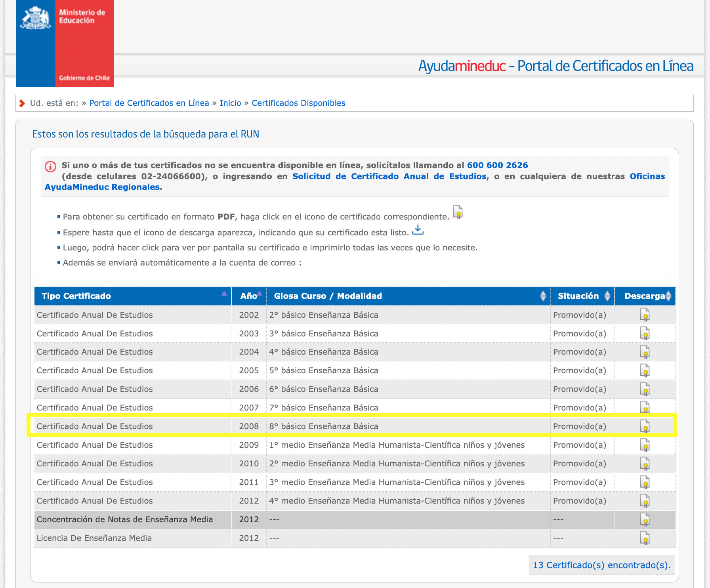The height and width of the screenshot is (588, 710).
Task: Download Concentración de Notas certificate icon
Action: [x=645, y=519]
